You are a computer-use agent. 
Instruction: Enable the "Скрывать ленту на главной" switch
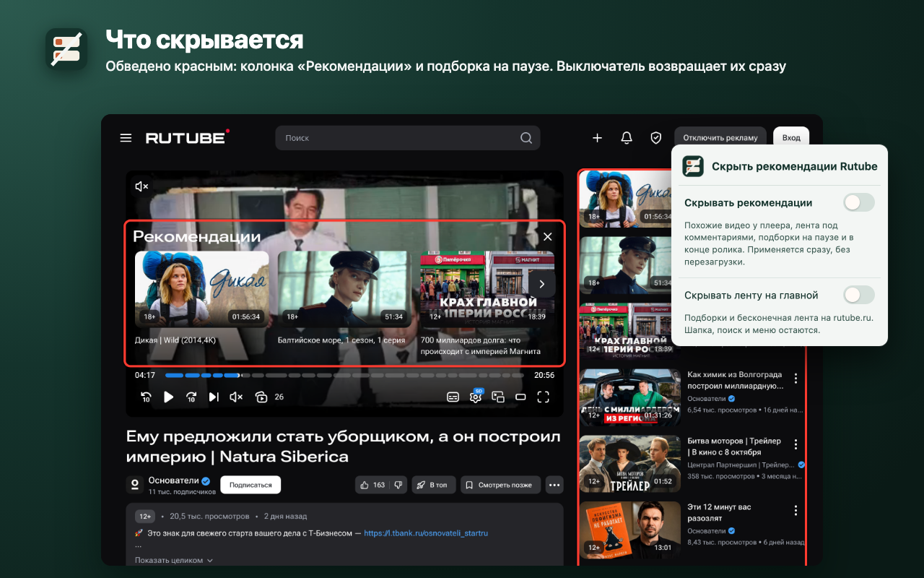(x=859, y=295)
